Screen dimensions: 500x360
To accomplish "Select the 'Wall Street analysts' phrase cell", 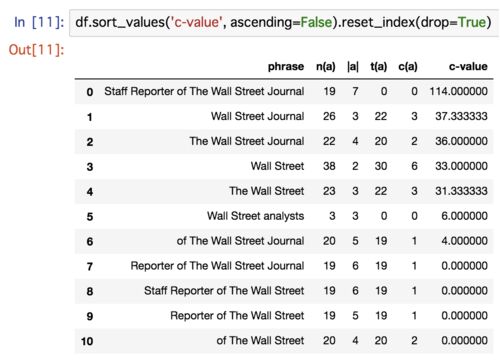I will tap(255, 216).
